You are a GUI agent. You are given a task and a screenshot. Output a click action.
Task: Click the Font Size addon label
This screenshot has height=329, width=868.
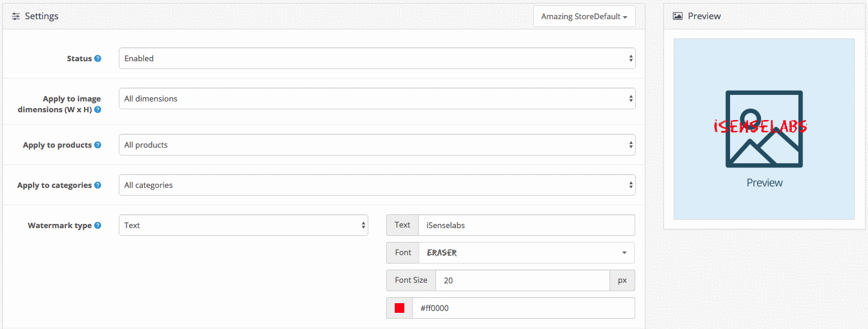tap(411, 280)
